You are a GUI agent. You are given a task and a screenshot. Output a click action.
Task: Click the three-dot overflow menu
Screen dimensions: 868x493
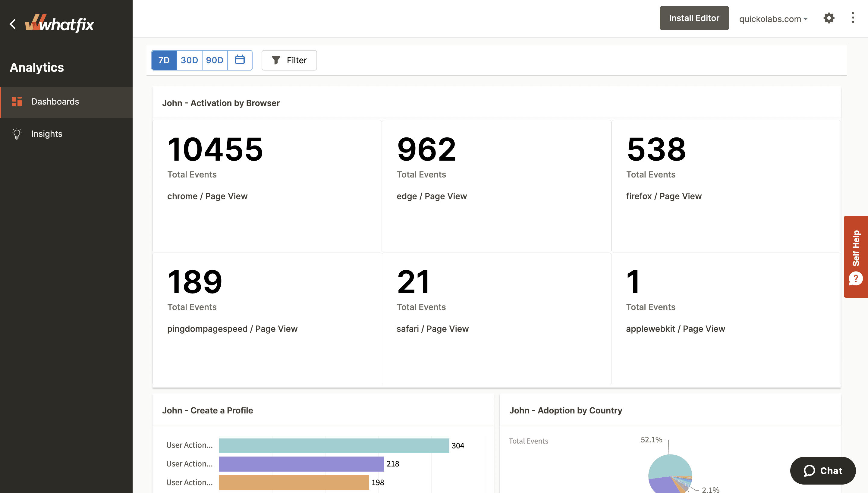[x=853, y=18]
